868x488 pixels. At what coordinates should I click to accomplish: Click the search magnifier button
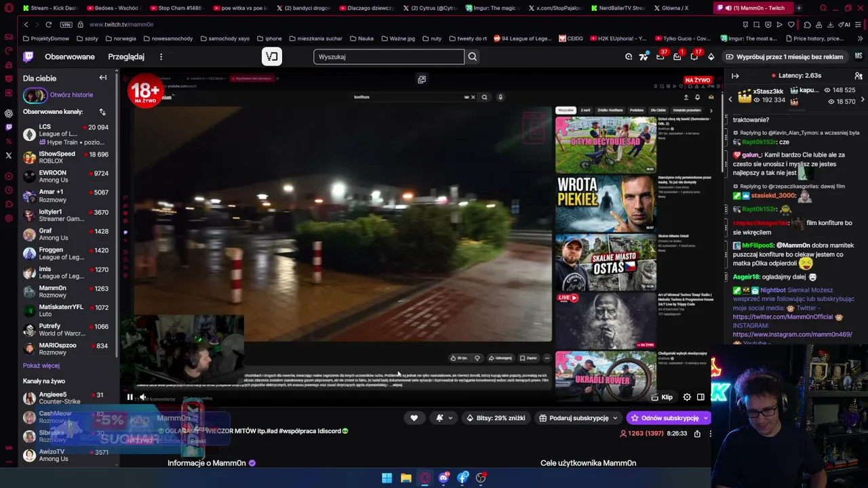pyautogui.click(x=473, y=57)
